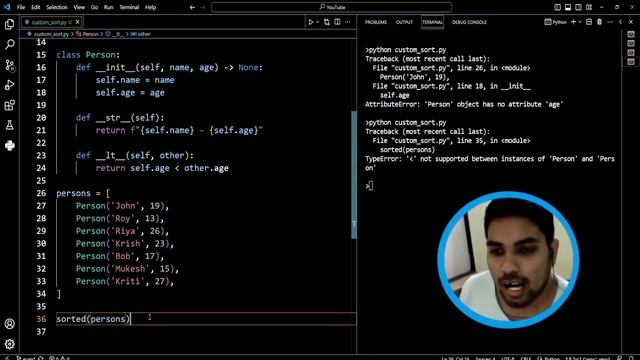Click line number 26 in the gutter
Viewport: 640px width, 360px height.
[41, 193]
